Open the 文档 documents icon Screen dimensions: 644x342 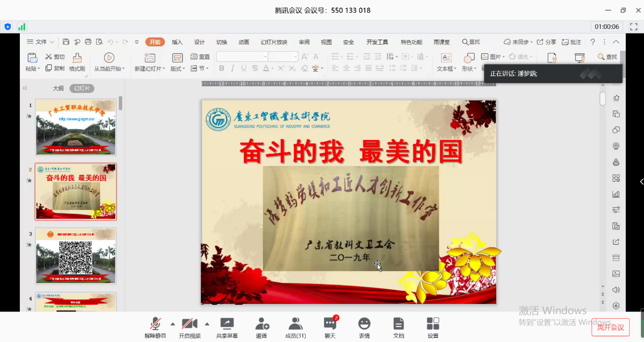click(399, 327)
